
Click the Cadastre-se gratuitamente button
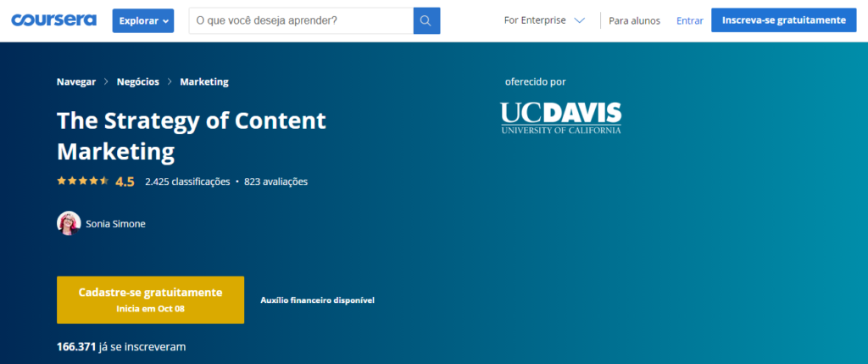click(150, 300)
